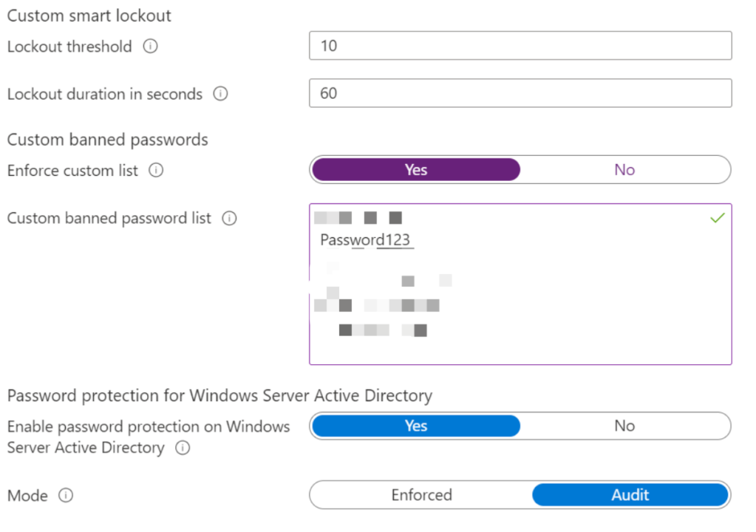Screen dimensions: 756x532
Task: Click the green validation checkmark in password list
Action: 718,218
